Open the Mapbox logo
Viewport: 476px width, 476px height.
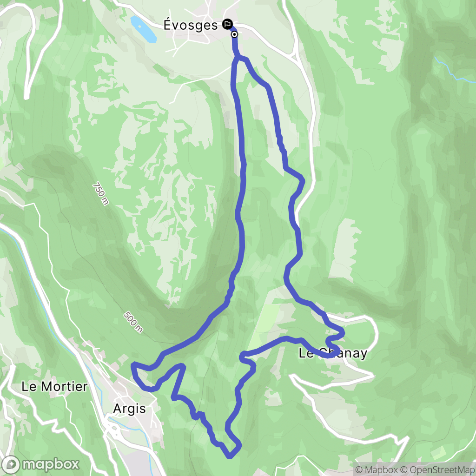40,464
